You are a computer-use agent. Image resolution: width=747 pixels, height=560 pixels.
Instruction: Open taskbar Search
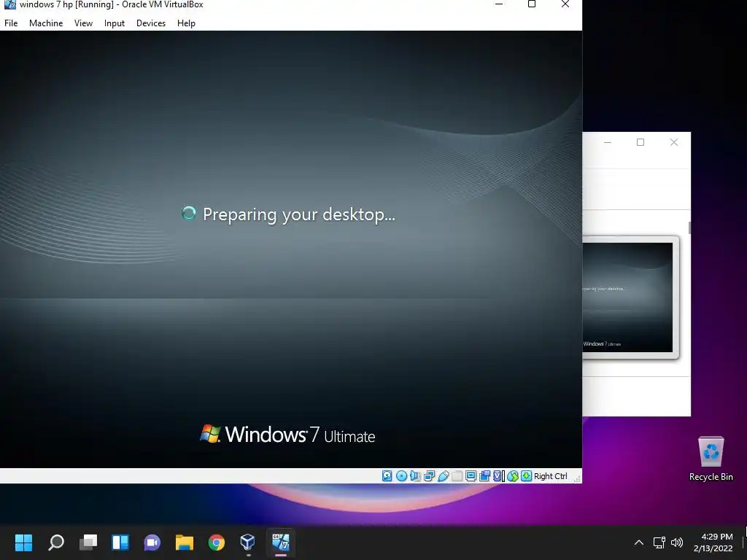(x=55, y=542)
